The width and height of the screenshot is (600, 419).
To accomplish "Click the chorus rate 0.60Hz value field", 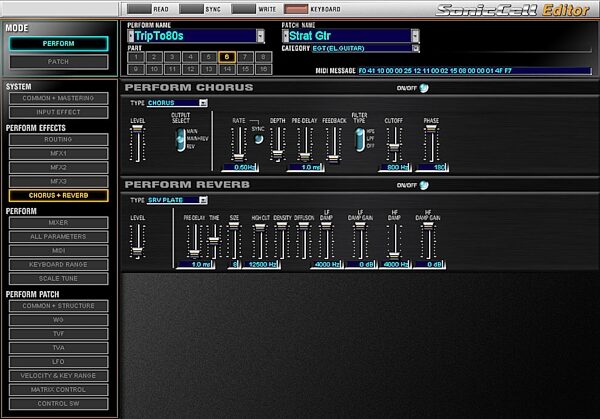I will point(240,168).
